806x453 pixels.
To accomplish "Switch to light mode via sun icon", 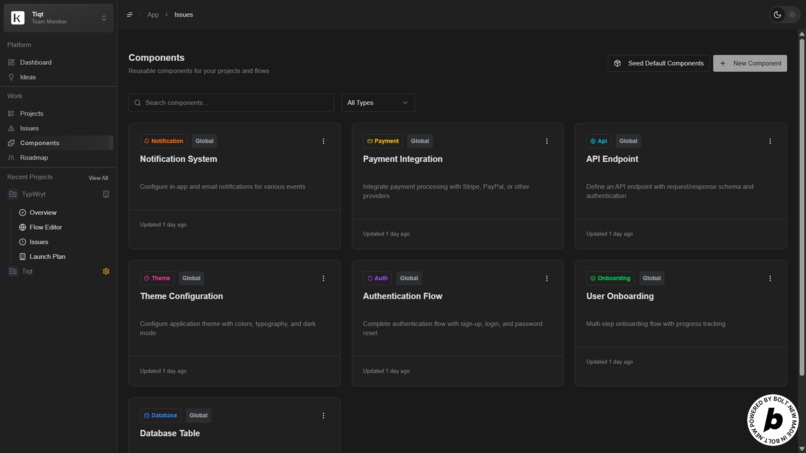I will point(792,15).
